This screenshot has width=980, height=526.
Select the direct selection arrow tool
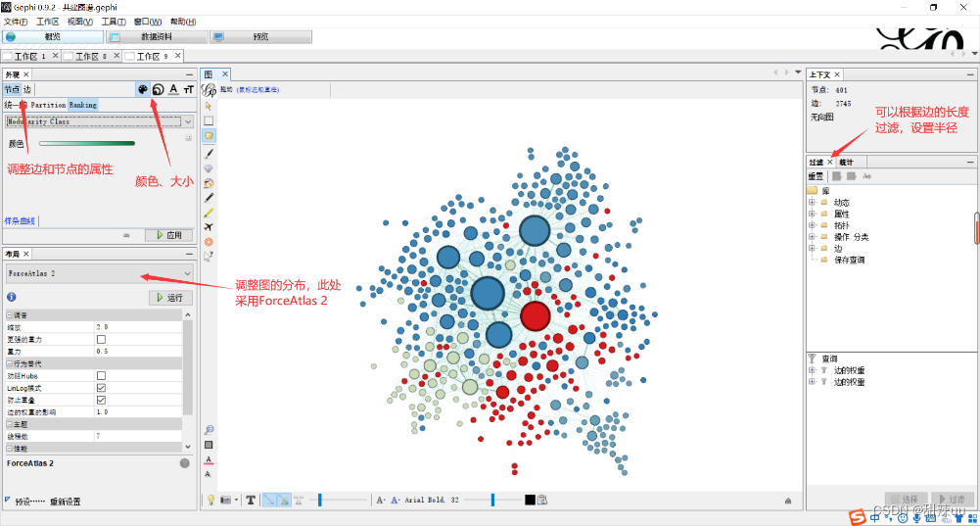[209, 107]
